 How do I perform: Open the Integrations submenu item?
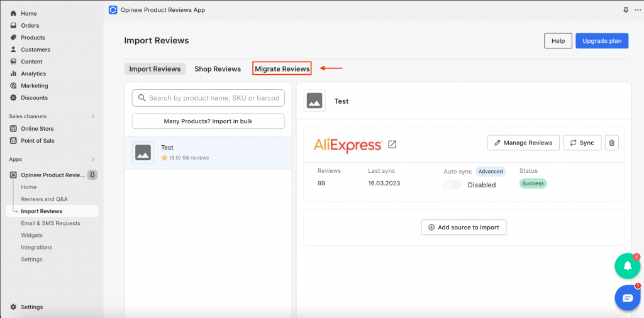[36, 248]
